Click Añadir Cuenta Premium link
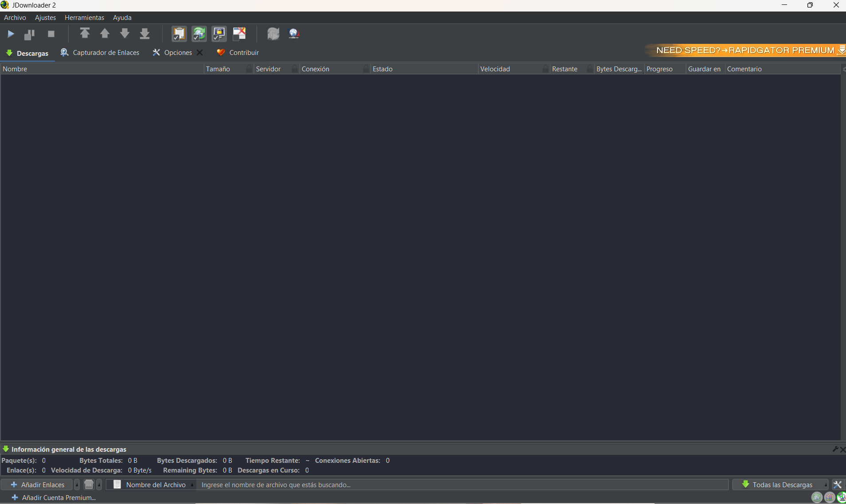 coord(54,498)
